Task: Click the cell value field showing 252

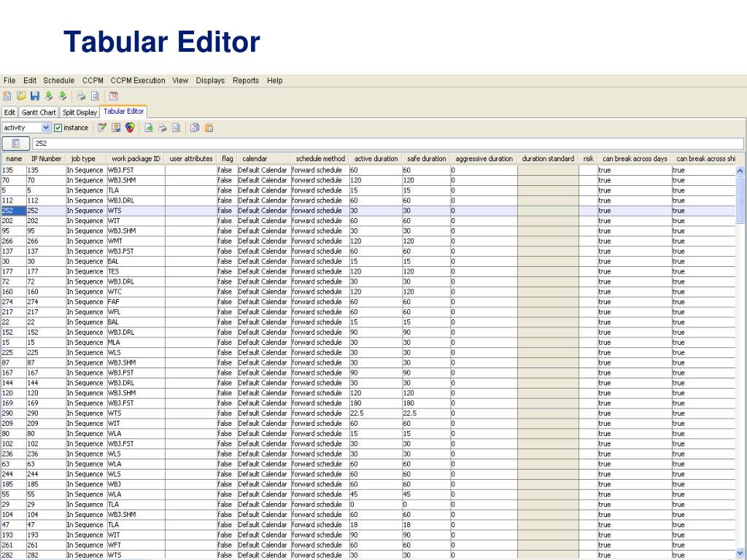Action: 388,144
